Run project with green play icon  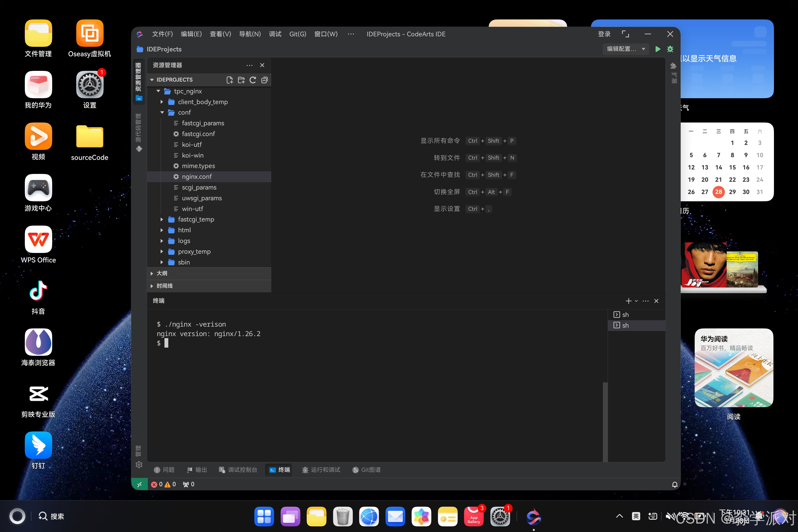point(658,49)
